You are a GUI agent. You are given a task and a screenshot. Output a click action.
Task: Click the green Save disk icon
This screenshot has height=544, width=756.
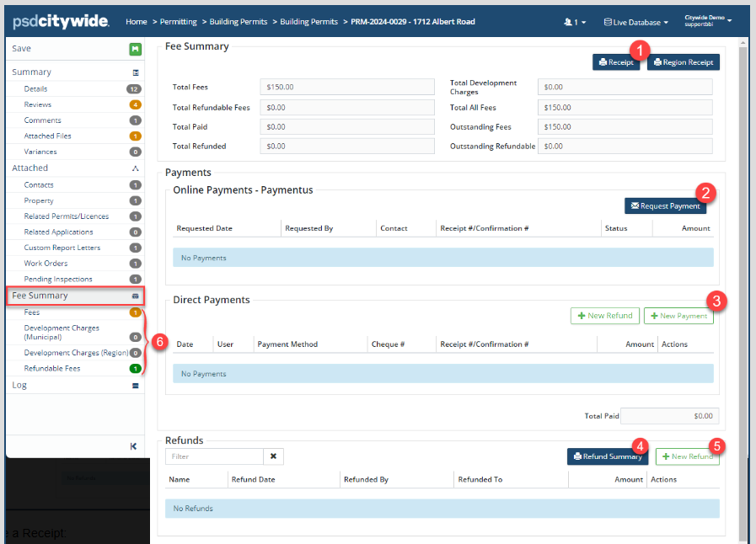(135, 49)
